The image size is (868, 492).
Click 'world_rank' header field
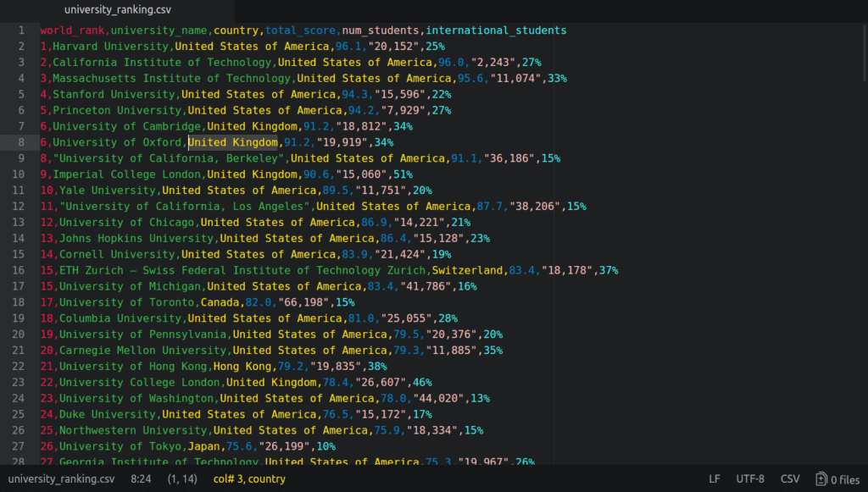[x=72, y=30]
